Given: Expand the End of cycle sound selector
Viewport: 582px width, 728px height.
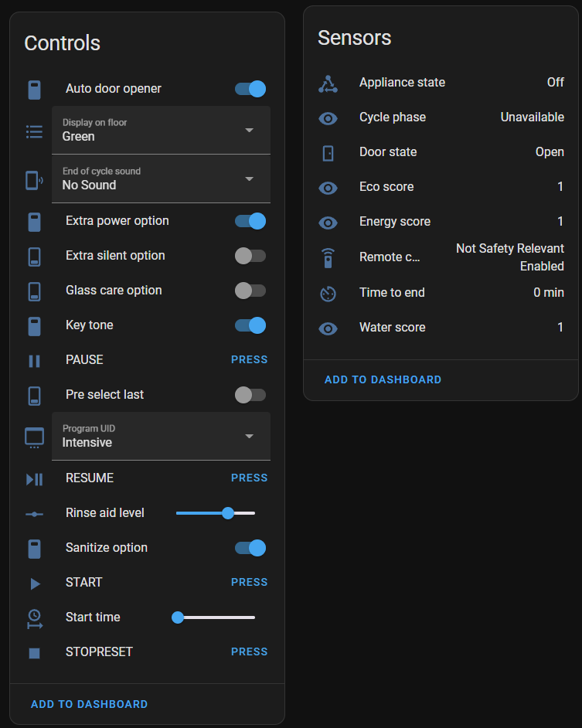Looking at the screenshot, I should [x=162, y=179].
